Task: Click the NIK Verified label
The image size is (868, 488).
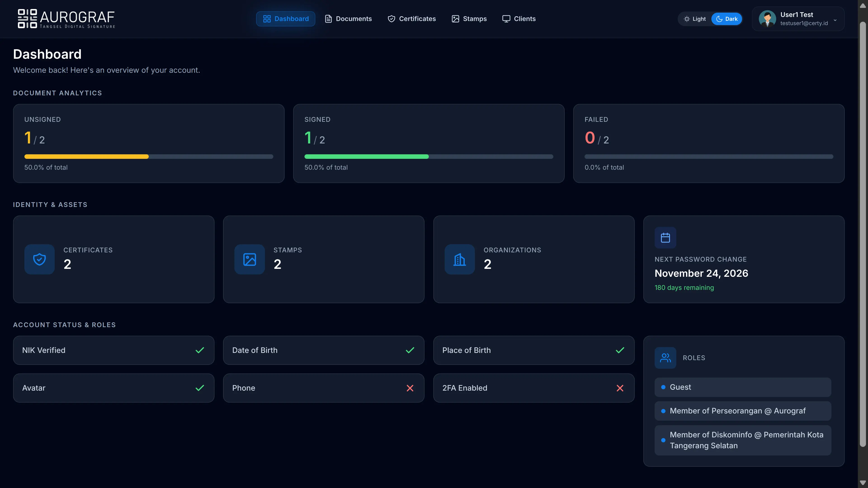Action: coord(44,350)
